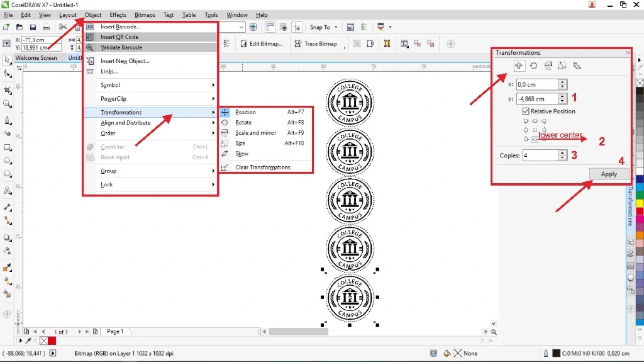This screenshot has height=362, width=644.
Task: Select the Pick tool in toolbox
Action: coord(7,60)
